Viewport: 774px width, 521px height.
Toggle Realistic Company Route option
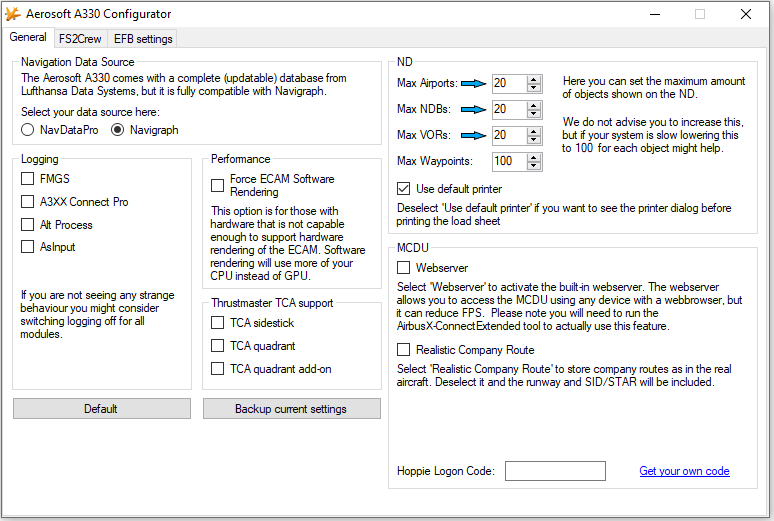[x=403, y=350]
